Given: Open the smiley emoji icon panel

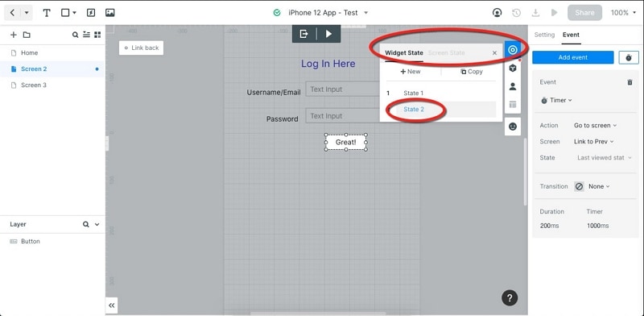Looking at the screenshot, I should click(x=513, y=127).
